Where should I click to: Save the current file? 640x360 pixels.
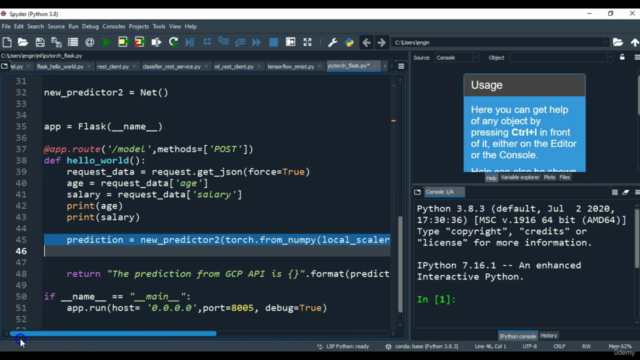click(x=40, y=42)
